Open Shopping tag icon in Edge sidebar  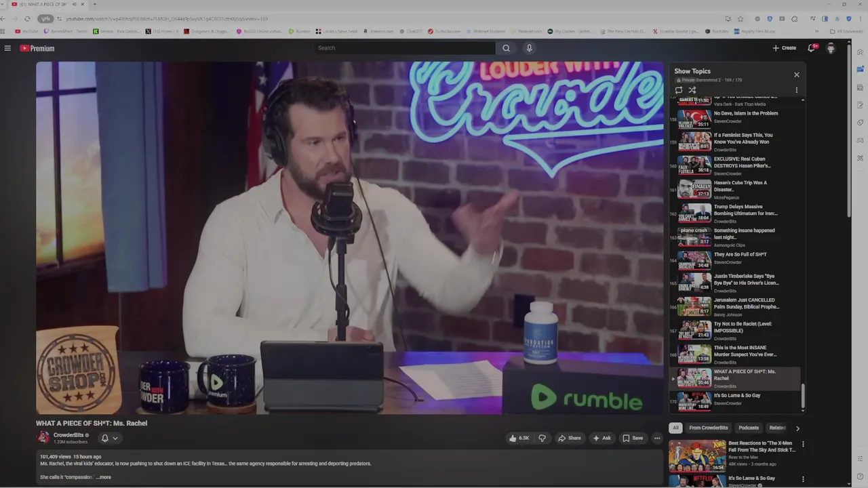[x=860, y=123]
